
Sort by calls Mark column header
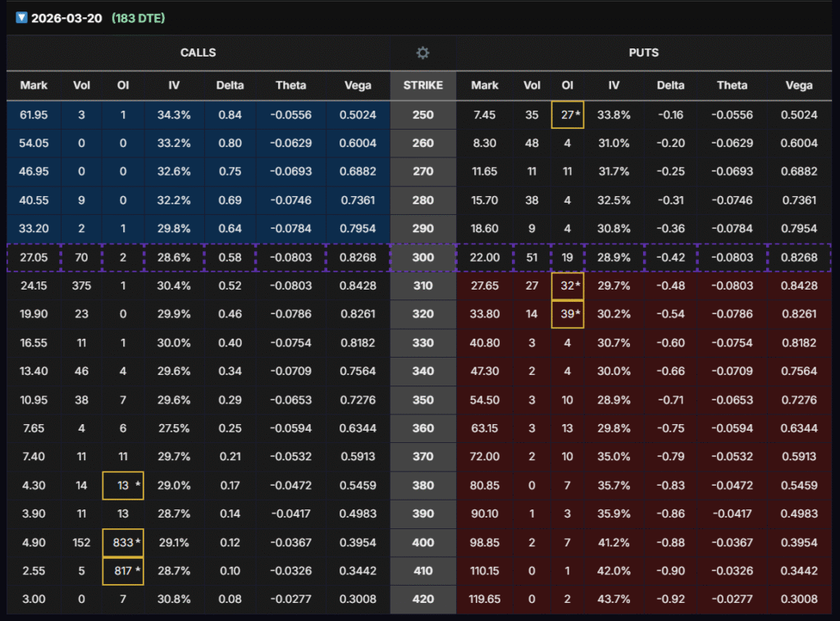click(34, 85)
